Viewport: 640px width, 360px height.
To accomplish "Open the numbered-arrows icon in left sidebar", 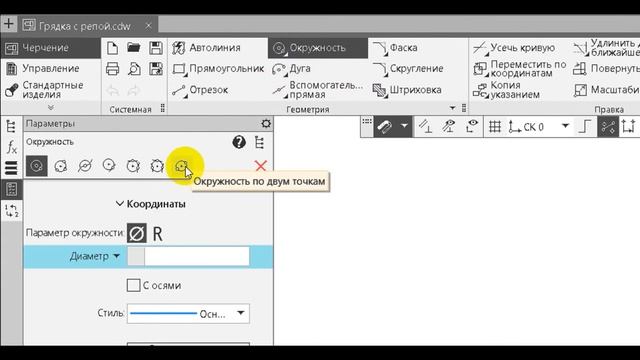I will (11, 211).
